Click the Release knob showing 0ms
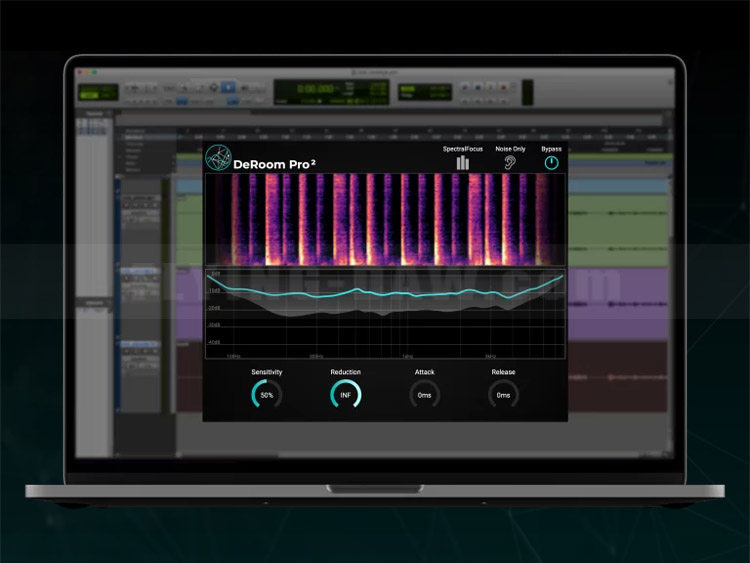Viewport: 750px width, 563px height. [503, 395]
